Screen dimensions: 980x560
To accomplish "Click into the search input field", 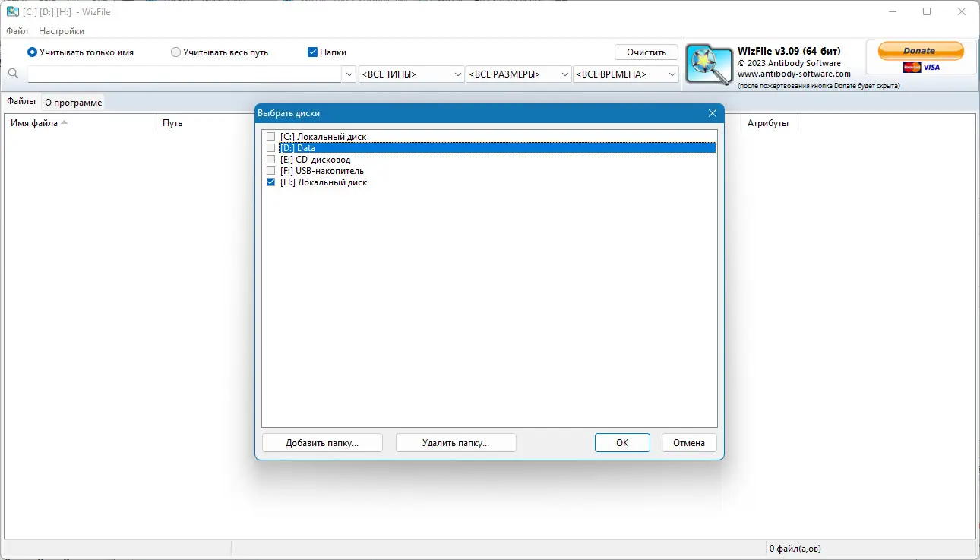I will coord(185,74).
